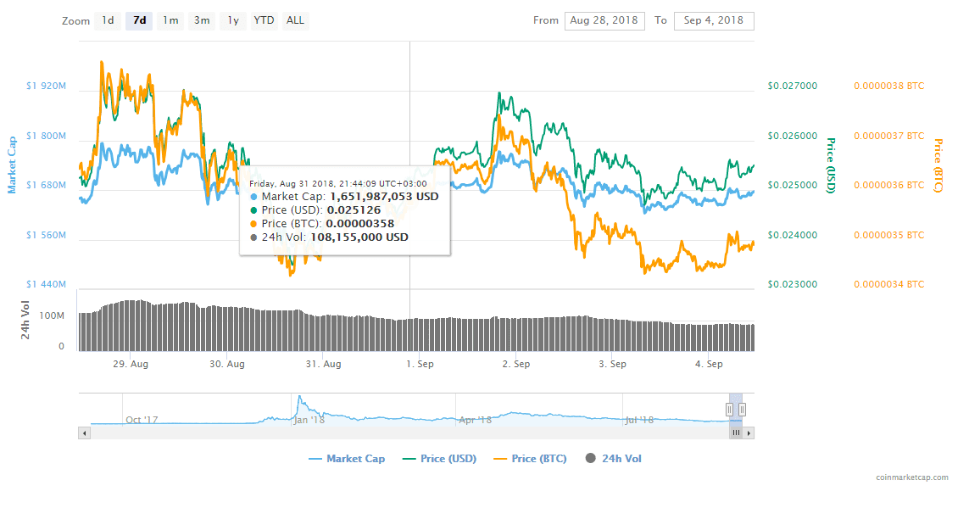
Task: Switch zoom to 1m
Action: pos(170,20)
